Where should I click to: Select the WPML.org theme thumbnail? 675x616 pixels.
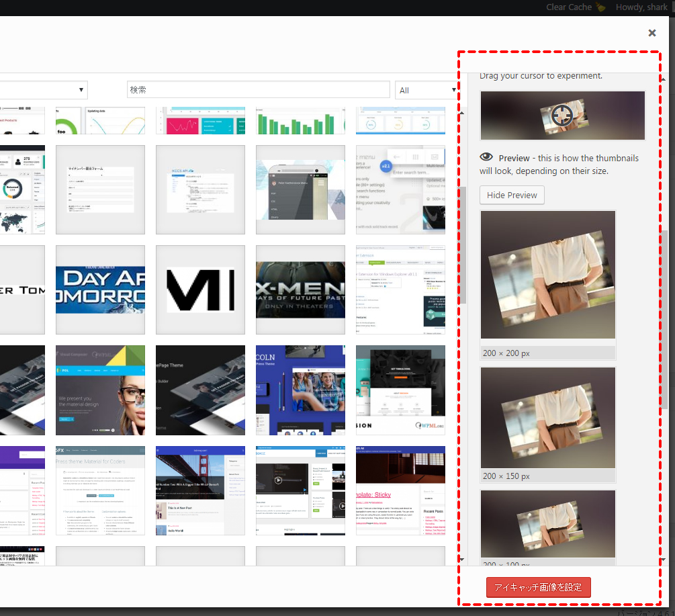click(x=400, y=390)
